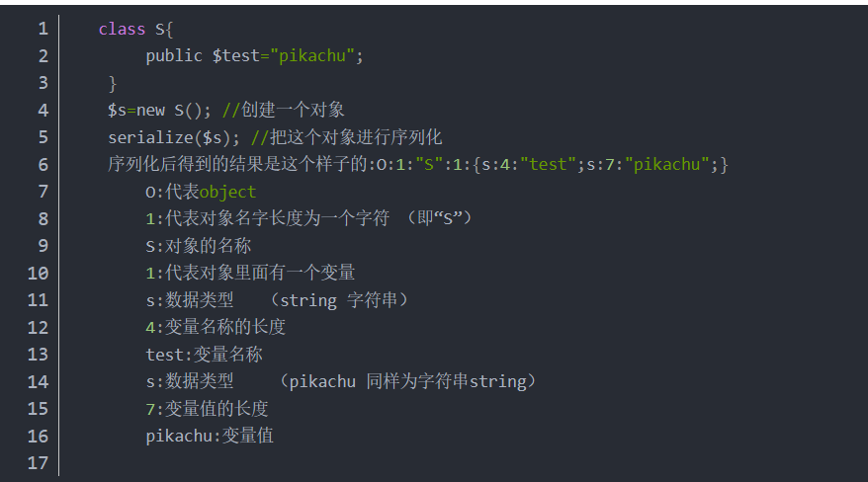Click '$s=new S();' on line 4

click(159, 110)
